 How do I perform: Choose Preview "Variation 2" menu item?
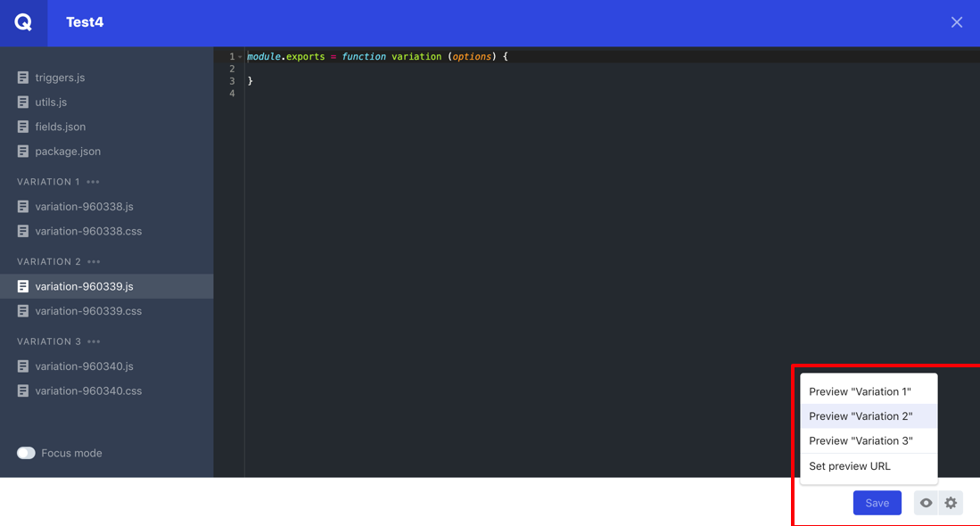[x=869, y=416]
